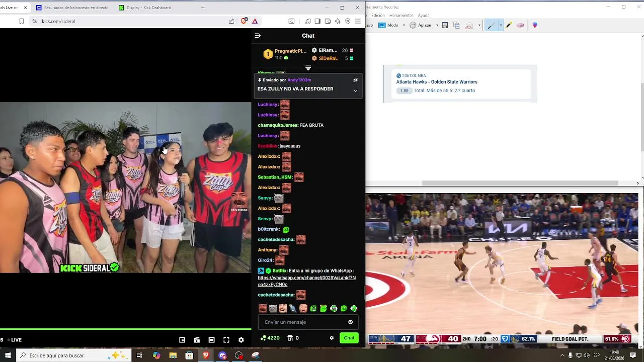Open OBS from the taskbar
Viewport: 644px width, 362px height.
239,355
